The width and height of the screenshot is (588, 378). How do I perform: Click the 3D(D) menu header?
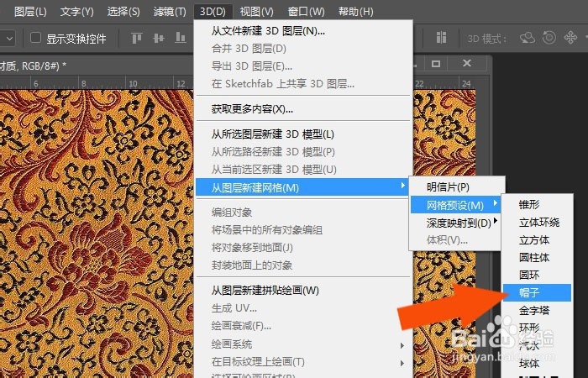[x=213, y=12]
